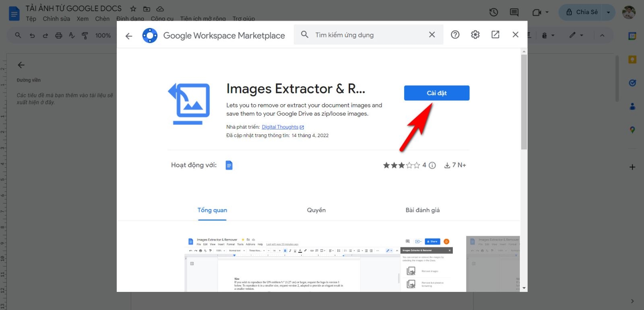
Task: Switch to the Tổng quan tab
Action: 212,210
